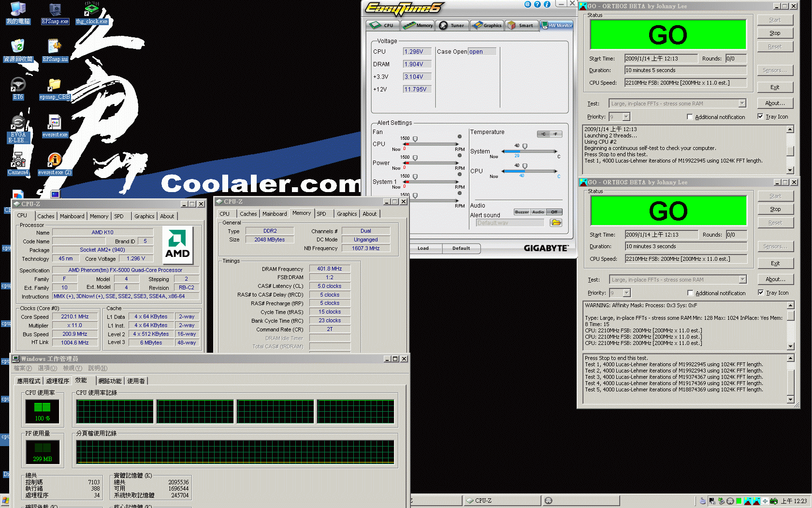812x508 pixels.
Task: Expand the Priority dropdown in bottom ORTHOS window
Action: 627,293
